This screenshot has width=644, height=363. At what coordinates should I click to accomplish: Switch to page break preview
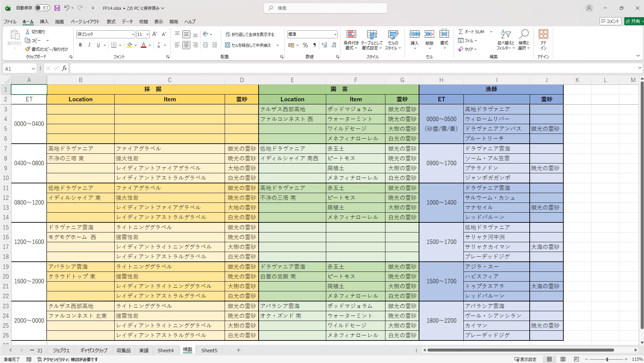click(x=576, y=359)
